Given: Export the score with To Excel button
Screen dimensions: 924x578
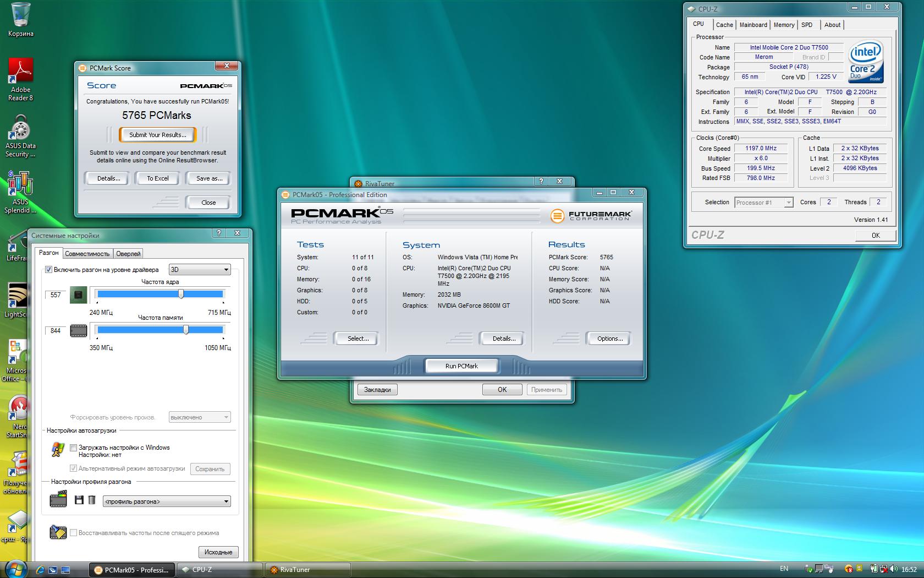Looking at the screenshot, I should click(x=158, y=178).
